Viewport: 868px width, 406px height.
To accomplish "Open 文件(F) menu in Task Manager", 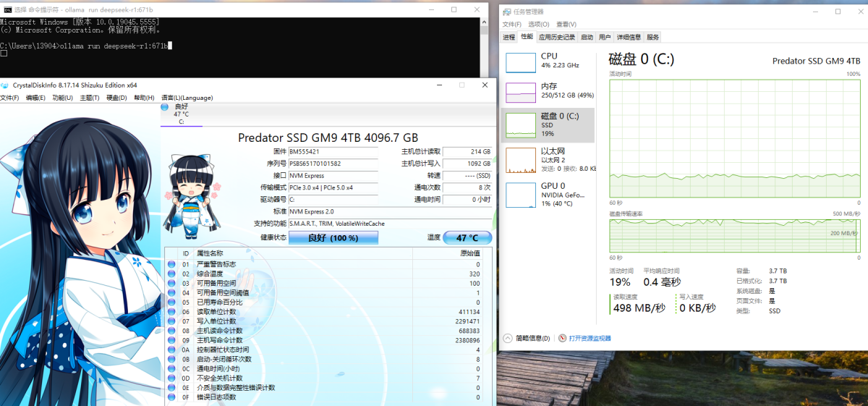I will coord(512,24).
